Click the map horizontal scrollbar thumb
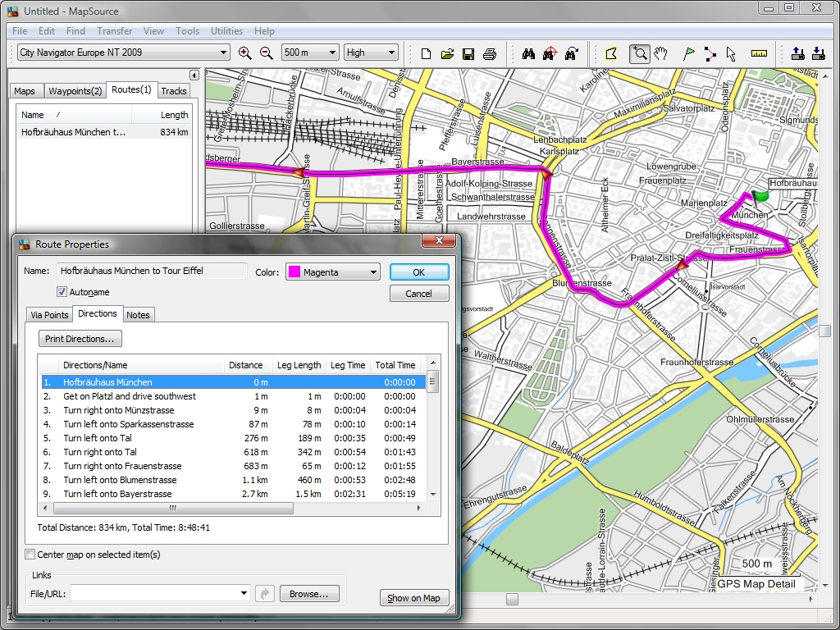Screen dimensions: 840x630 (x=512, y=599)
